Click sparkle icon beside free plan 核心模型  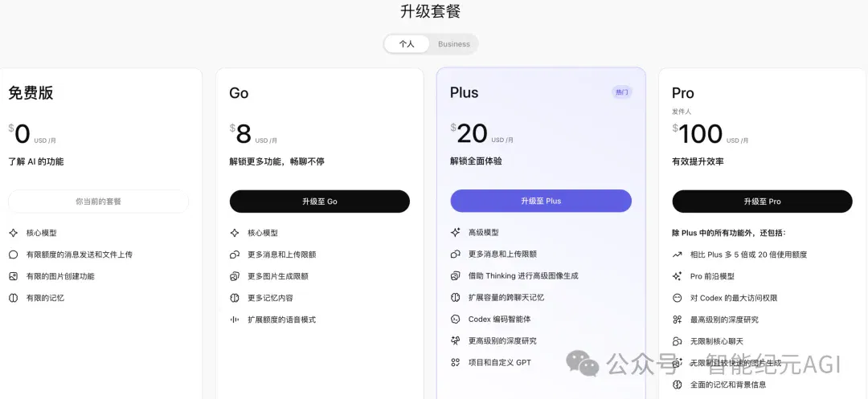pyautogui.click(x=14, y=233)
